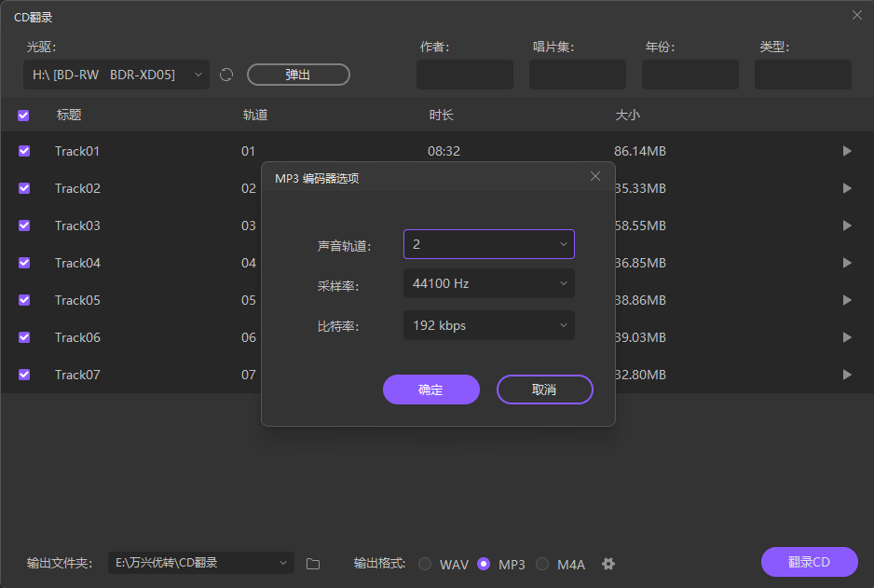Open output folder browse icon
Viewport: 874px width, 588px height.
click(x=313, y=564)
